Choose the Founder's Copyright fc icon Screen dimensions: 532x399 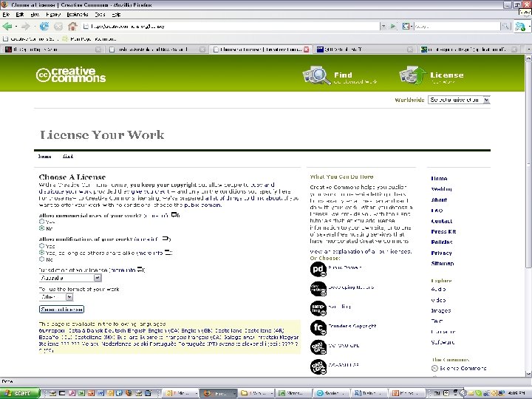click(318, 328)
